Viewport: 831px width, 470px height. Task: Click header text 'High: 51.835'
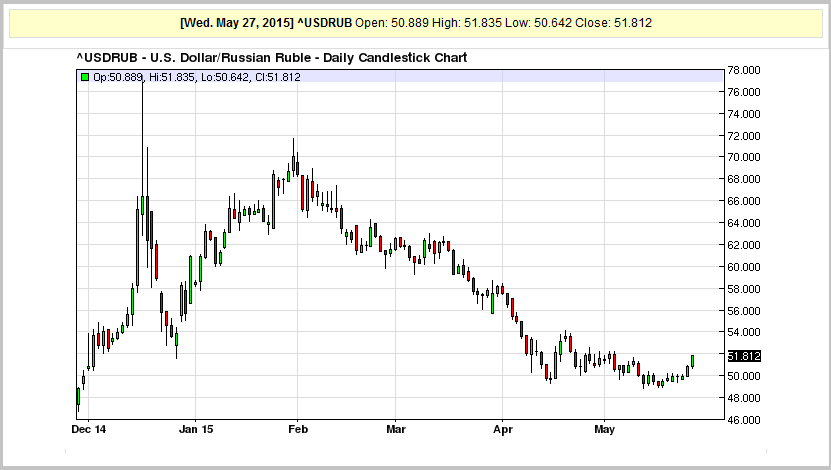(x=467, y=23)
